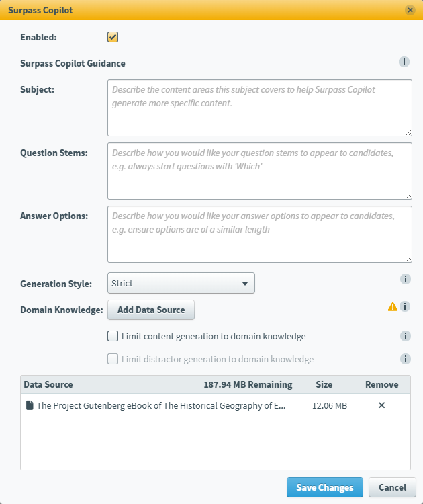Click the Add Data Source button
This screenshot has width=423, height=504.
pos(151,310)
